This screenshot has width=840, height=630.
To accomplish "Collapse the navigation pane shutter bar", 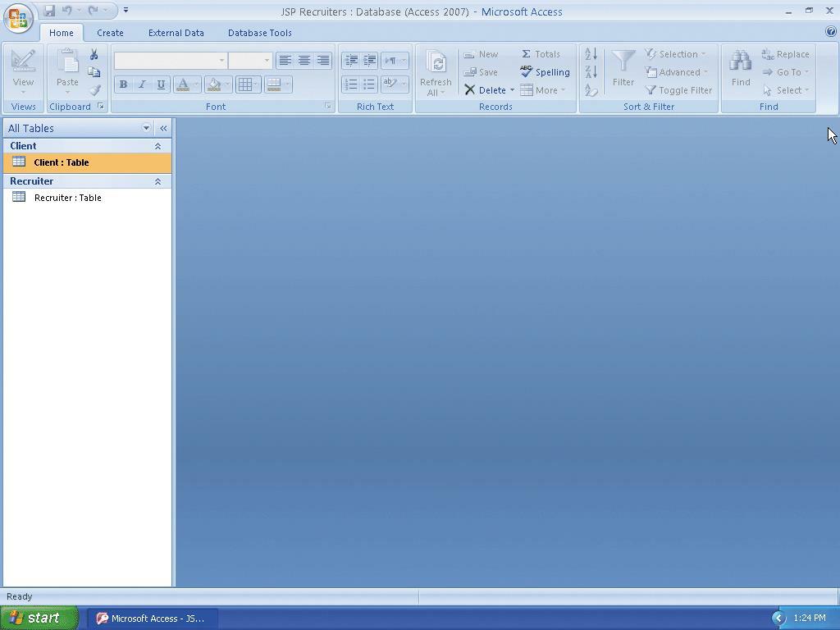I will pos(163,128).
